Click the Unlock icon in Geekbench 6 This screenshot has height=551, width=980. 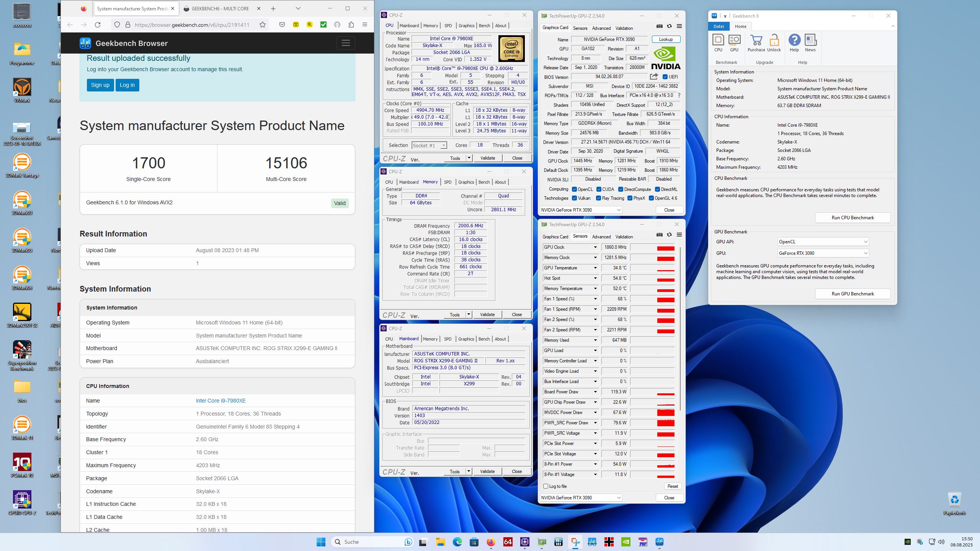[x=774, y=42]
